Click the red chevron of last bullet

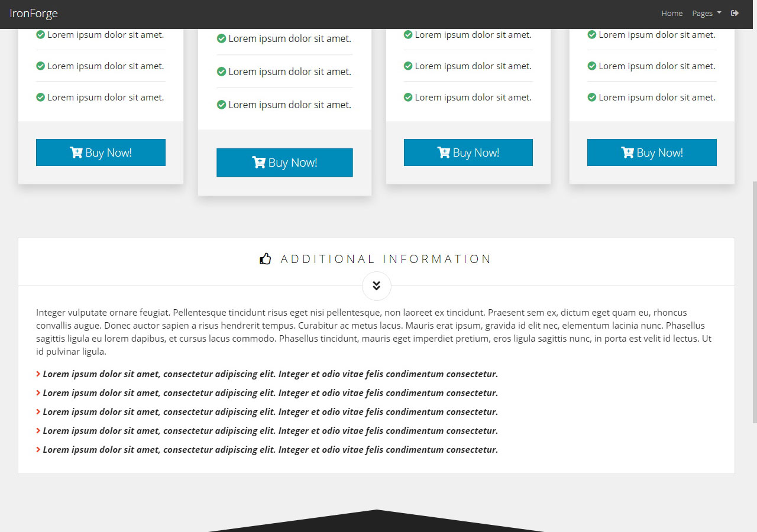pyautogui.click(x=38, y=450)
